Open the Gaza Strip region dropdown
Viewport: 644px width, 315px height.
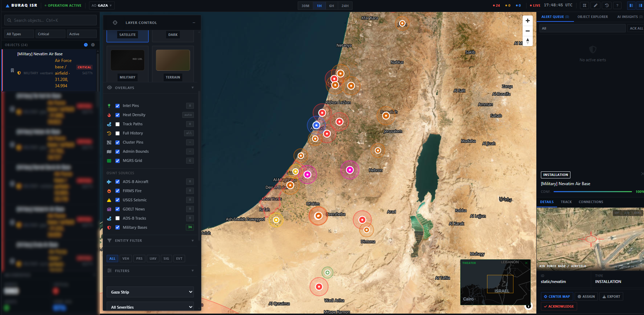[150, 292]
